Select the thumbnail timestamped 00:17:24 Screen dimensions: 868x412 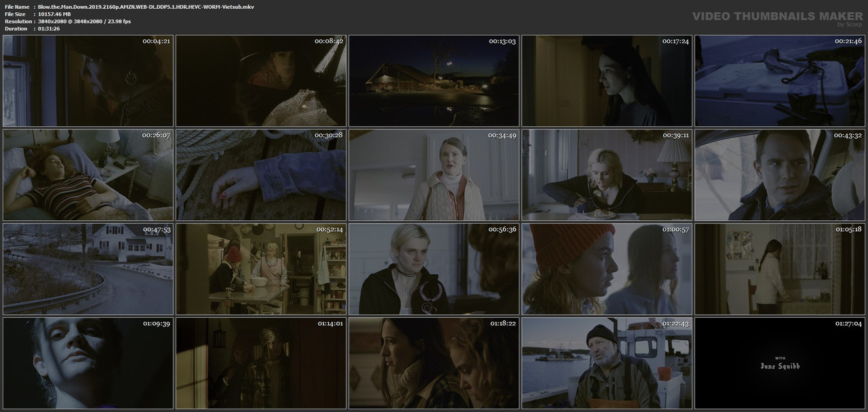pyautogui.click(x=607, y=81)
